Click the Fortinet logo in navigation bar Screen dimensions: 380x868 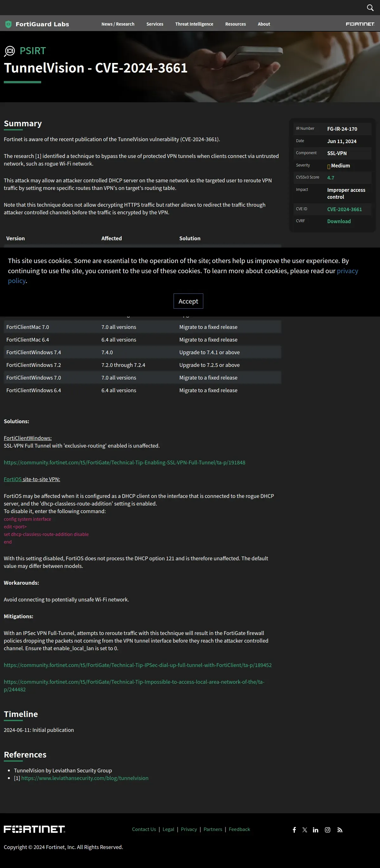click(360, 24)
